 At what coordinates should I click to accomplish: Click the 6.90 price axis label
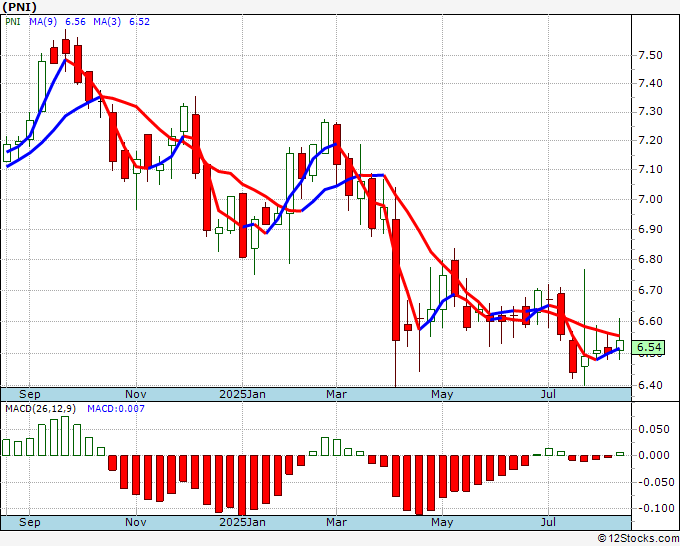click(x=651, y=229)
